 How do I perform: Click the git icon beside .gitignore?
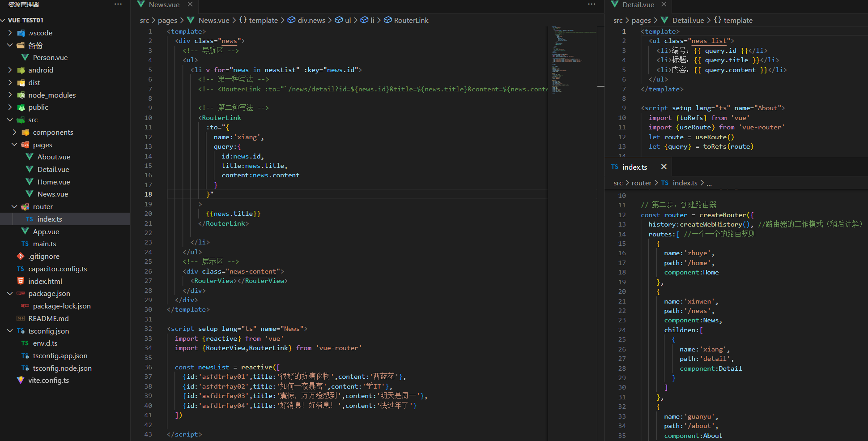pos(21,256)
